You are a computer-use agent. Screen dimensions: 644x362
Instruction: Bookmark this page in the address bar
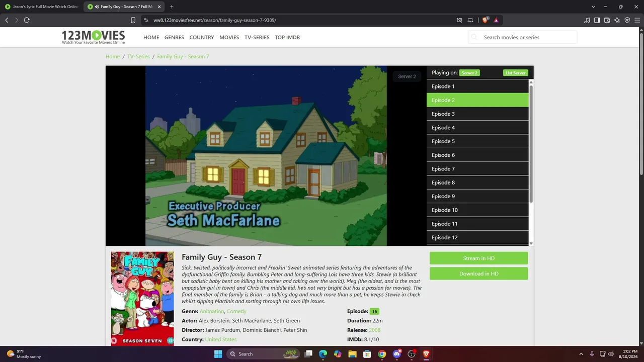tap(133, 20)
